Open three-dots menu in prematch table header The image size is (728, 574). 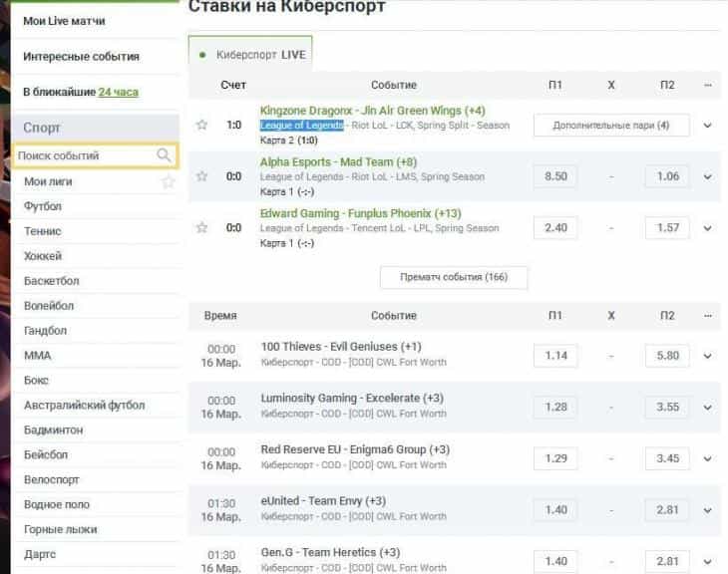(708, 316)
